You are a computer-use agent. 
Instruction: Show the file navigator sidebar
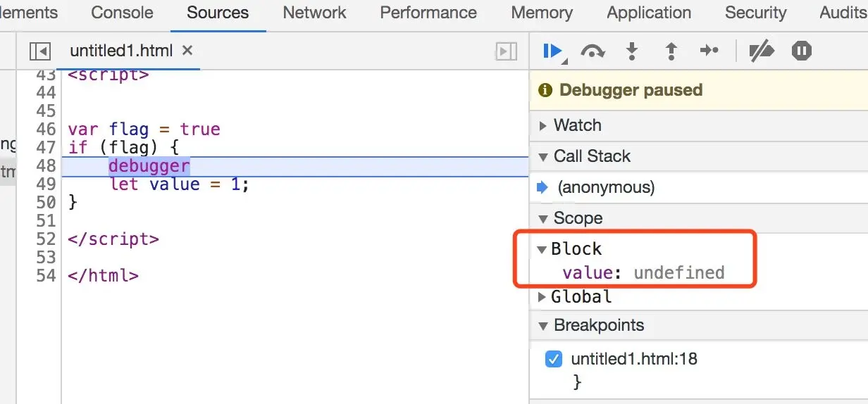point(40,51)
